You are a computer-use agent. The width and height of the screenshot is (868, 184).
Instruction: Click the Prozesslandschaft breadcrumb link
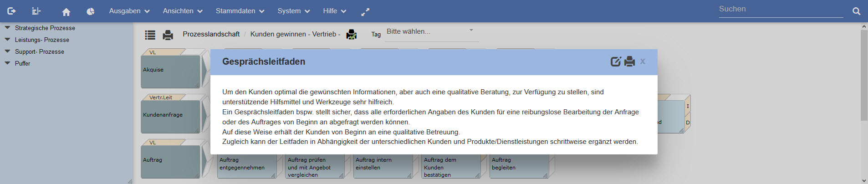(211, 34)
